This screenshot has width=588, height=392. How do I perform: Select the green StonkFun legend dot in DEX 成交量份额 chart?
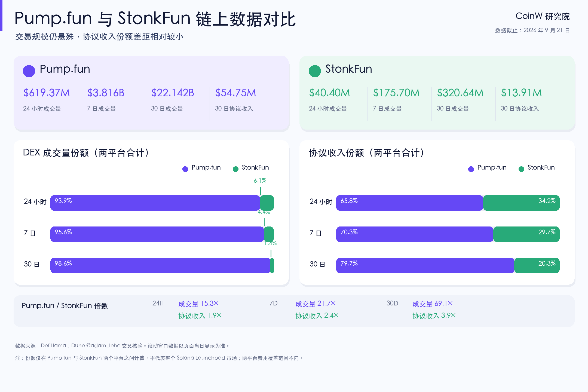[x=235, y=169]
